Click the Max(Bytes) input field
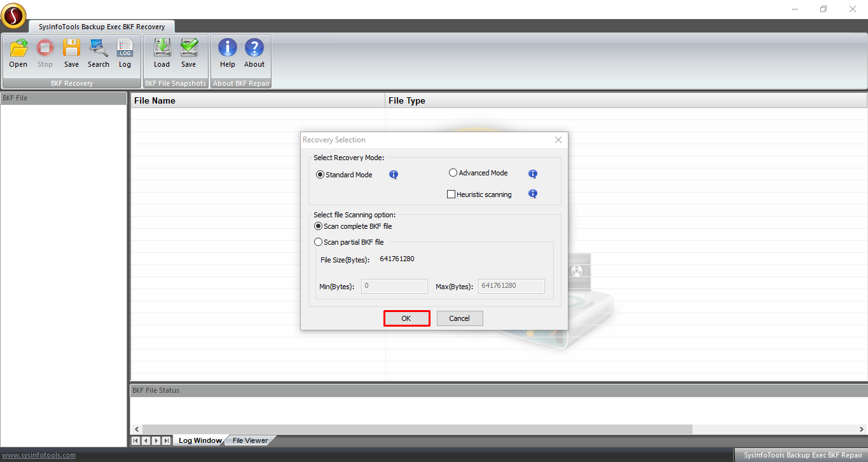This screenshot has width=868, height=462. pyautogui.click(x=511, y=286)
